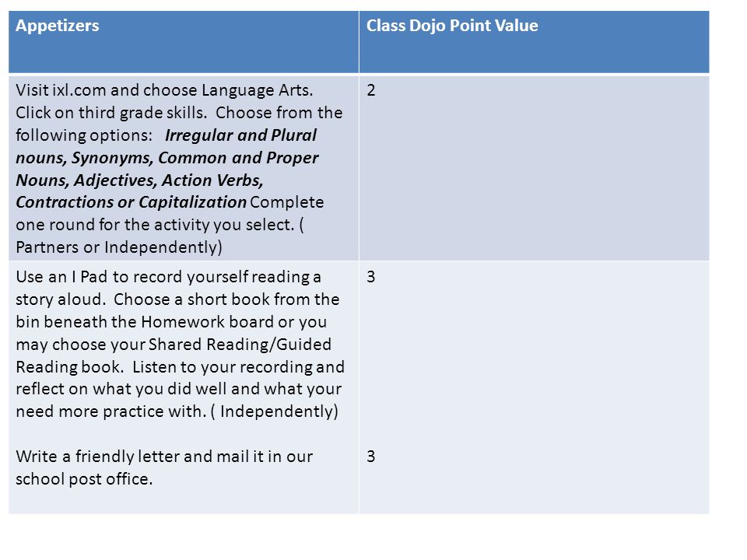The image size is (747, 560).
Task: Click the text Nouns, Adjectives, Action Verbs
Action: tap(139, 180)
